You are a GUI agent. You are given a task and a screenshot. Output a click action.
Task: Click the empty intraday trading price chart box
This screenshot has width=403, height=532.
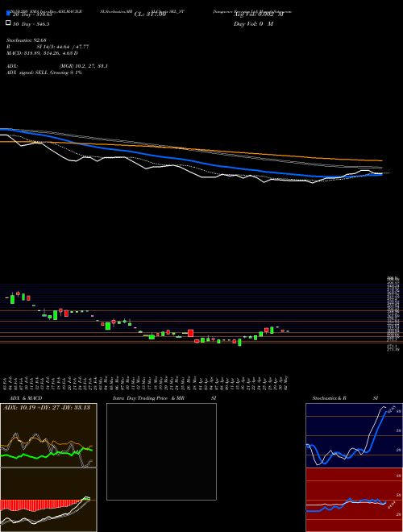point(161,451)
